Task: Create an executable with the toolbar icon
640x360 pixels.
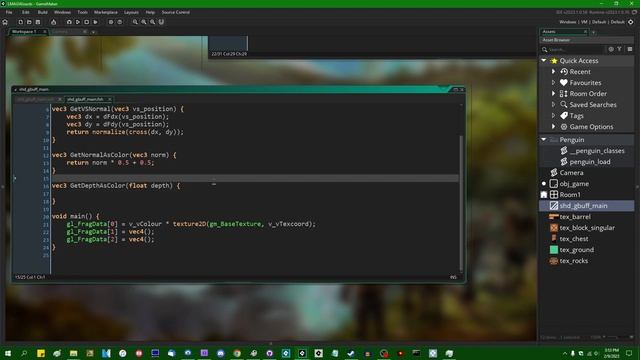Action: 53,22
